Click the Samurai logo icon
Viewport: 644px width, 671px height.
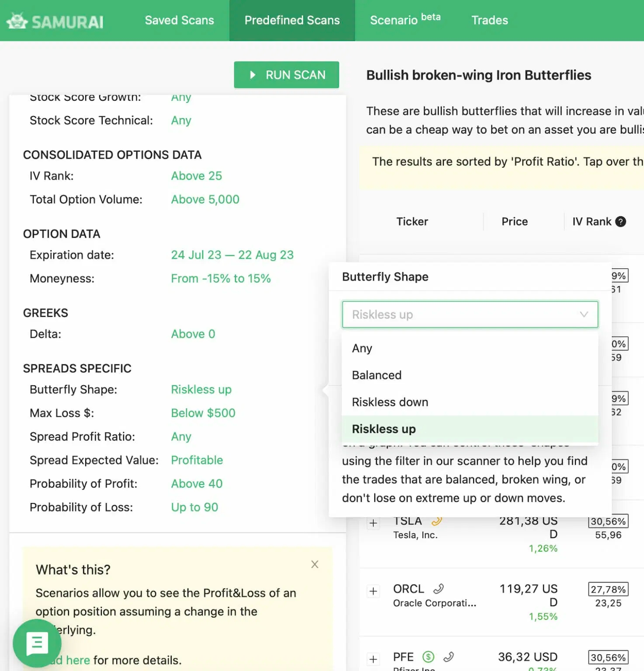coord(17,21)
